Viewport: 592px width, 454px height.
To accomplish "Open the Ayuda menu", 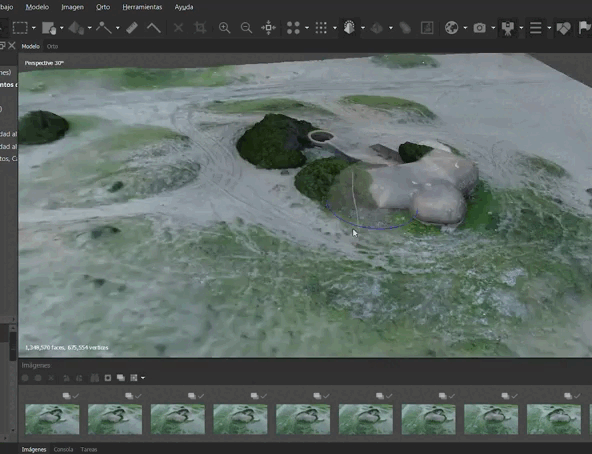I will pos(184,7).
